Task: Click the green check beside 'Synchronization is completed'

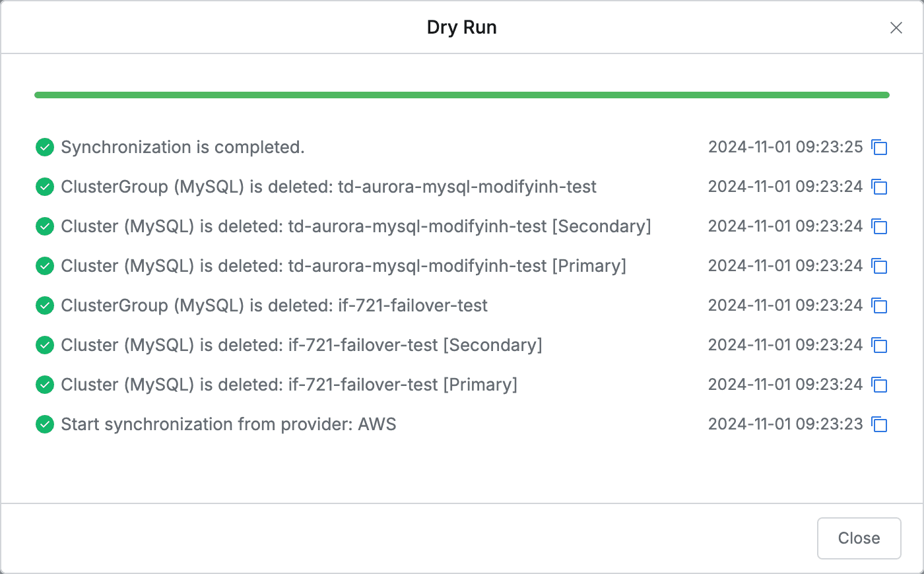Action: [x=45, y=147]
